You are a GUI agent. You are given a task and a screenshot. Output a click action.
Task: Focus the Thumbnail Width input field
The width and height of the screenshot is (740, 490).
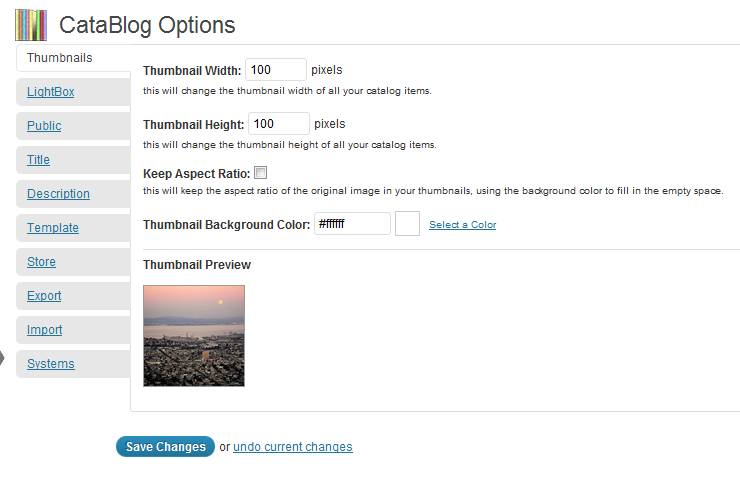tap(275, 70)
